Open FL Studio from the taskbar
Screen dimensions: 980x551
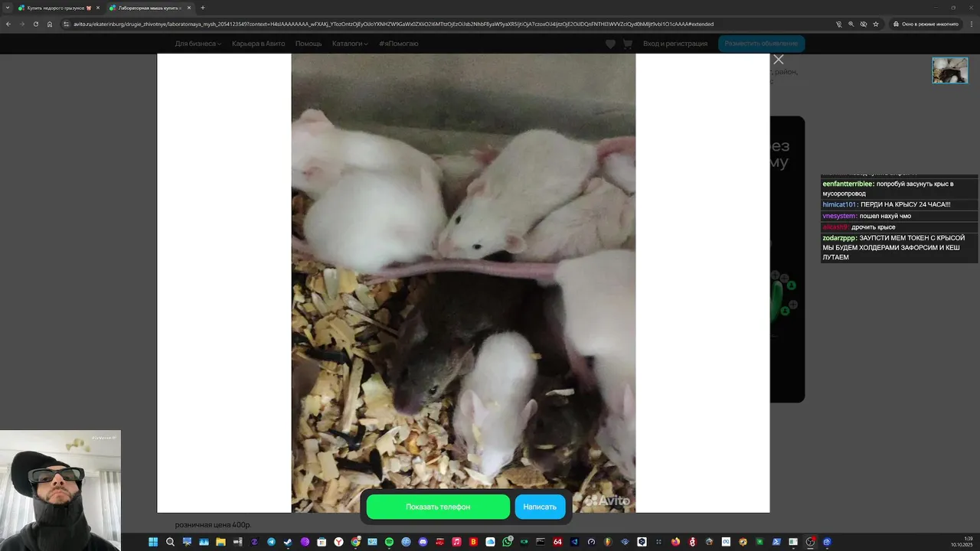tap(608, 542)
